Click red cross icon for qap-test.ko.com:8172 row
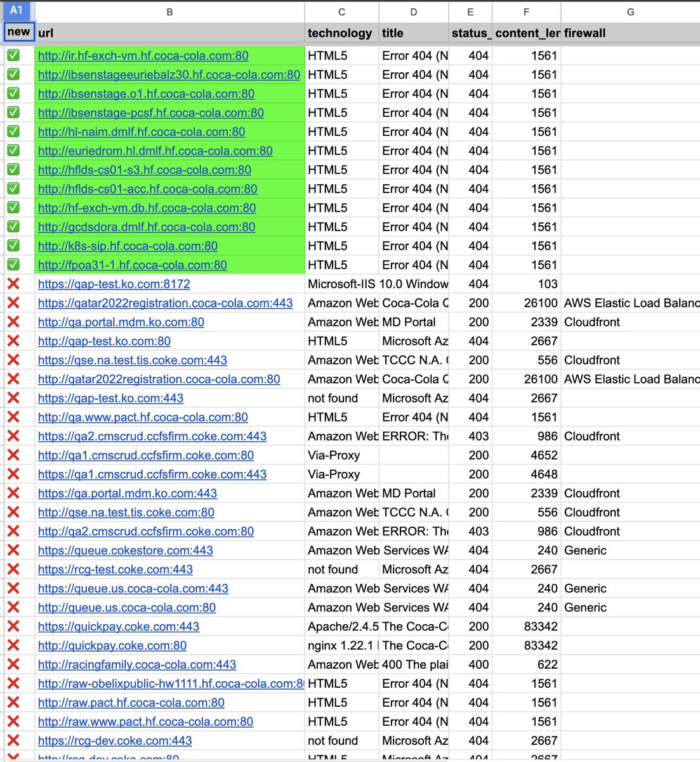Image resolution: width=700 pixels, height=762 pixels. (13, 284)
